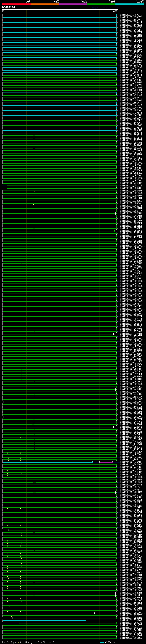Open hit UniRef100_A5E1Y1
This screenshot has height=644, width=146.
[131, 510]
